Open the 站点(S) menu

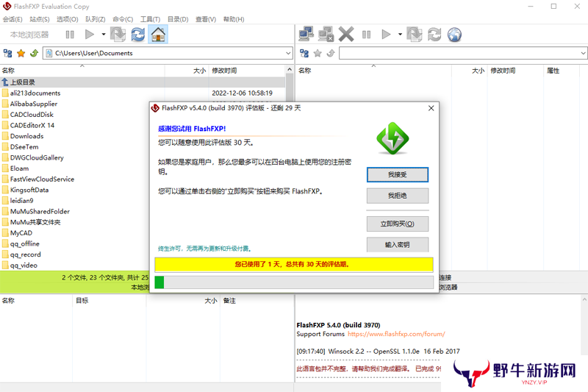[40, 19]
